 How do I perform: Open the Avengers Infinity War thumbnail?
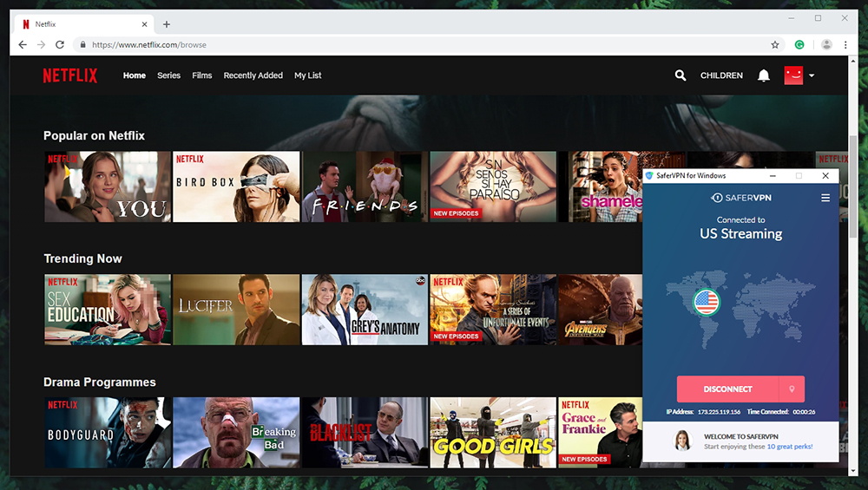point(600,310)
